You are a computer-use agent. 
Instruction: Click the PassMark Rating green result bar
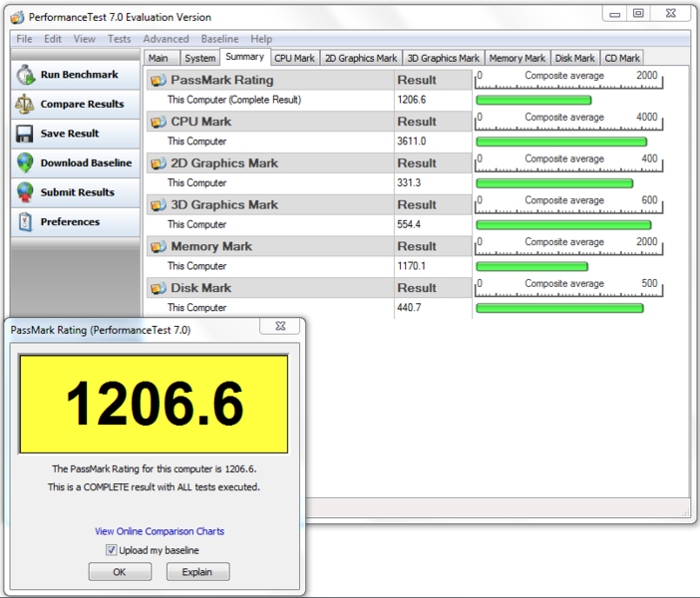click(533, 100)
